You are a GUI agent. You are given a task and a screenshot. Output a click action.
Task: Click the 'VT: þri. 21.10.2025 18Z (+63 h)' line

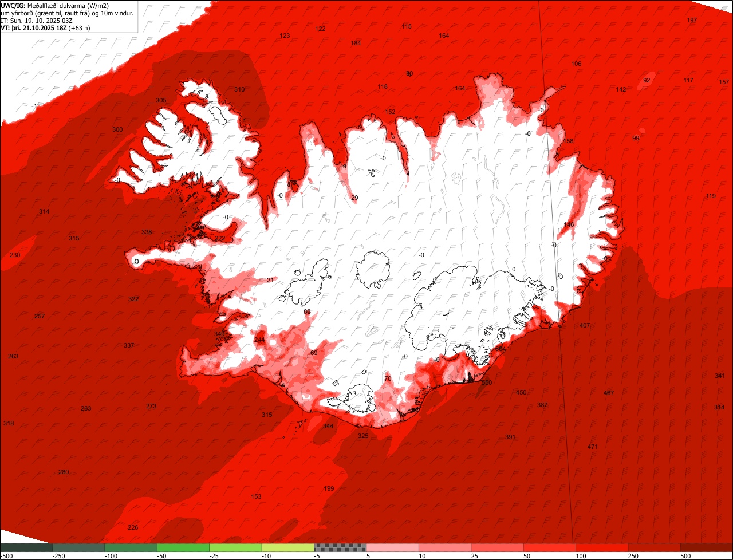45,28
